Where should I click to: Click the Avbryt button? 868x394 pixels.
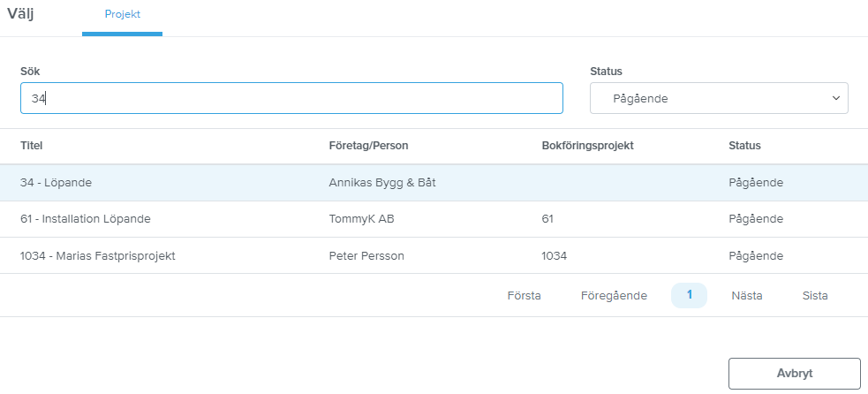[795, 374]
